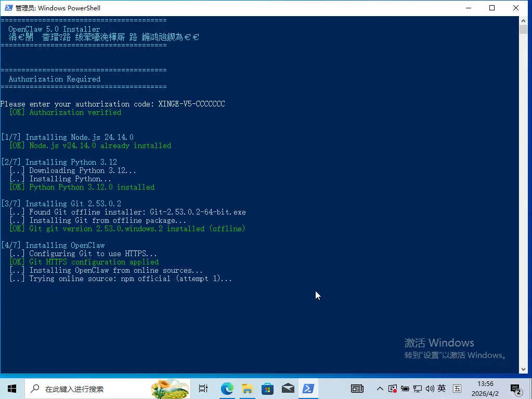This screenshot has width=532, height=399.
Task: Open the volume speaker tray icon
Action: (x=430, y=389)
